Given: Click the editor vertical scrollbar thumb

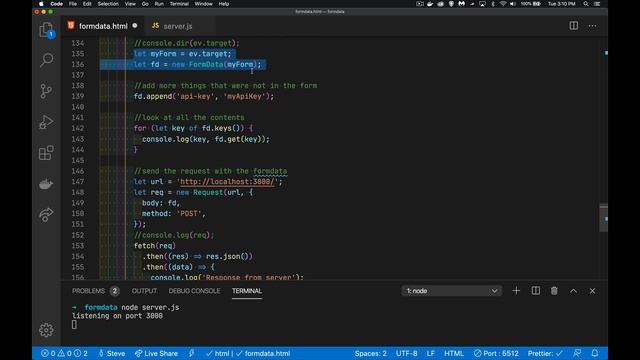Looking at the screenshot, I should click(x=603, y=218).
